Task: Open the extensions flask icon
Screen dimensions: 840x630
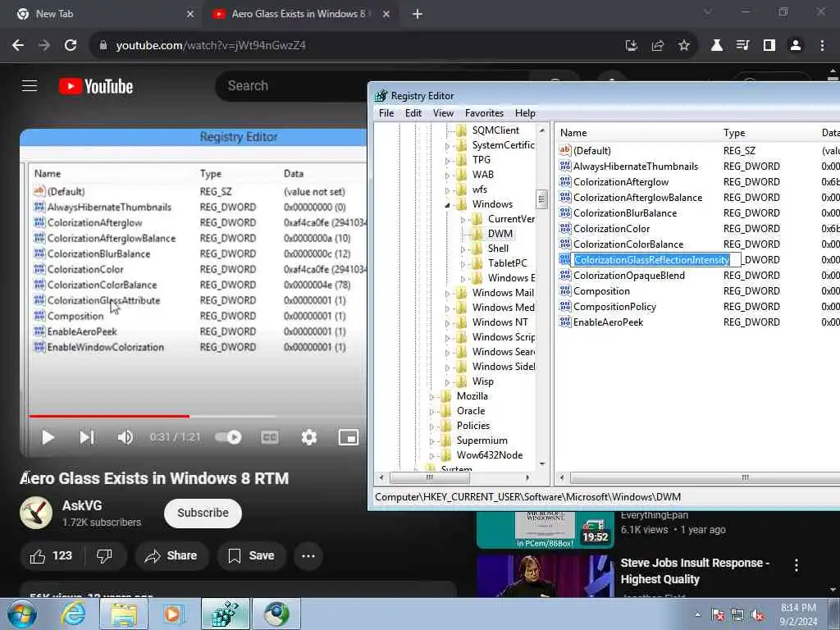Action: (716, 46)
